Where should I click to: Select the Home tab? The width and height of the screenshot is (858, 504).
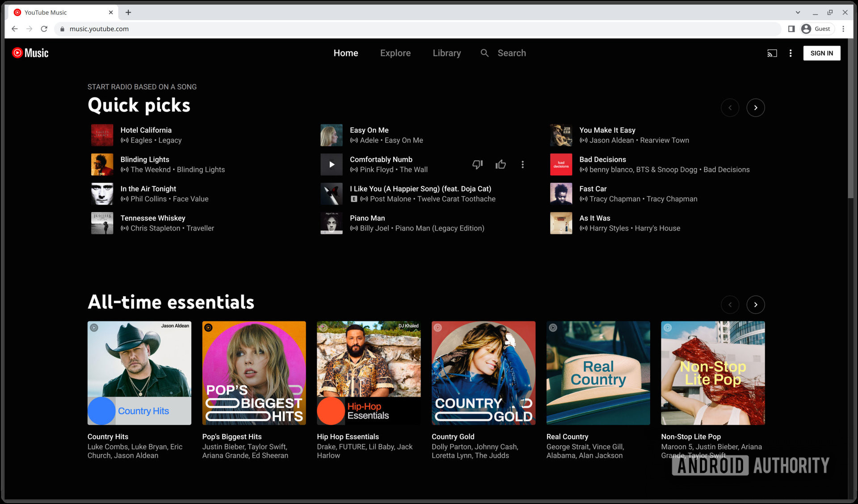[x=345, y=53]
